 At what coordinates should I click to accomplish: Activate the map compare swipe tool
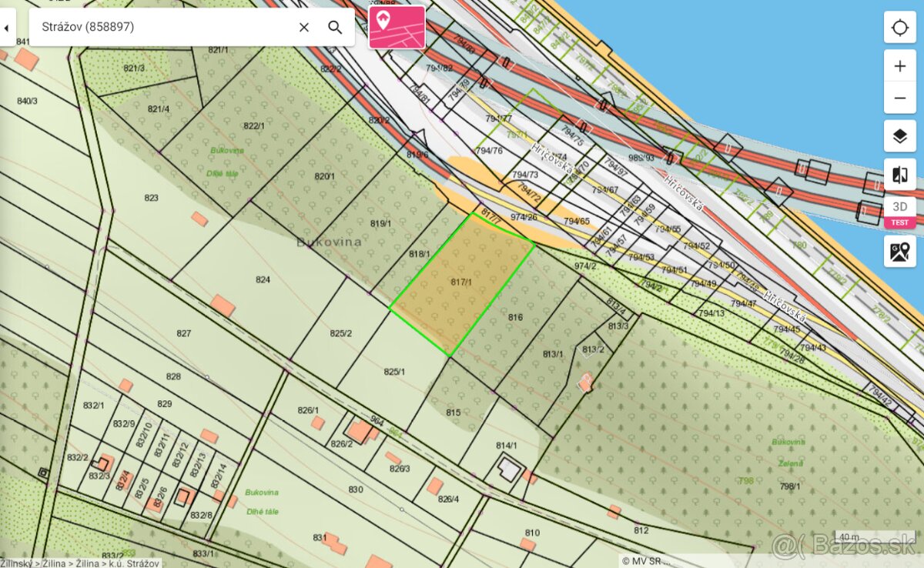[899, 175]
